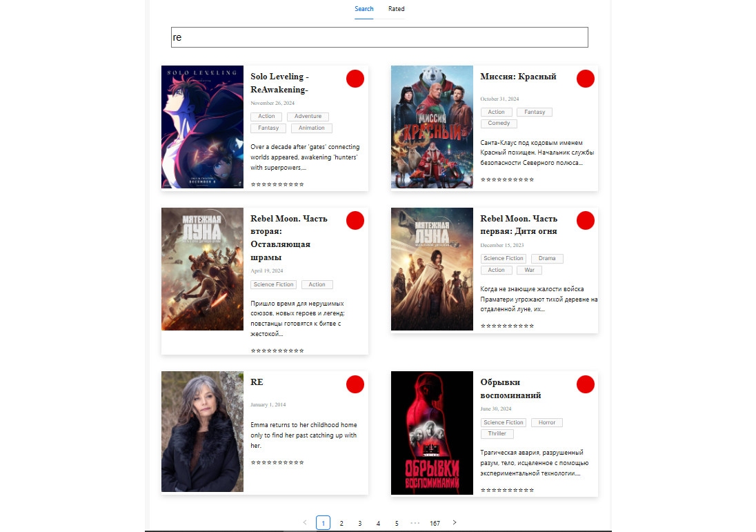Go to page 4 of results
Viewport: 756px width, 532px height.
[378, 523]
